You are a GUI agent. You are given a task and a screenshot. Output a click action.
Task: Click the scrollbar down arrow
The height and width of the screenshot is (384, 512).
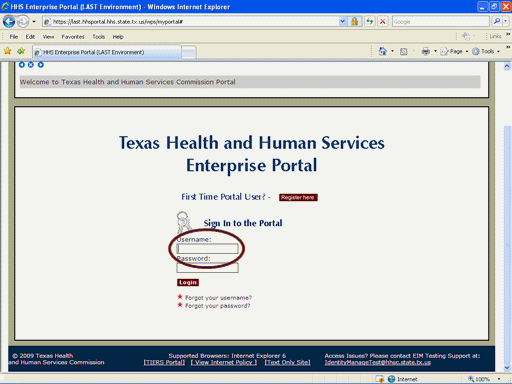507,368
